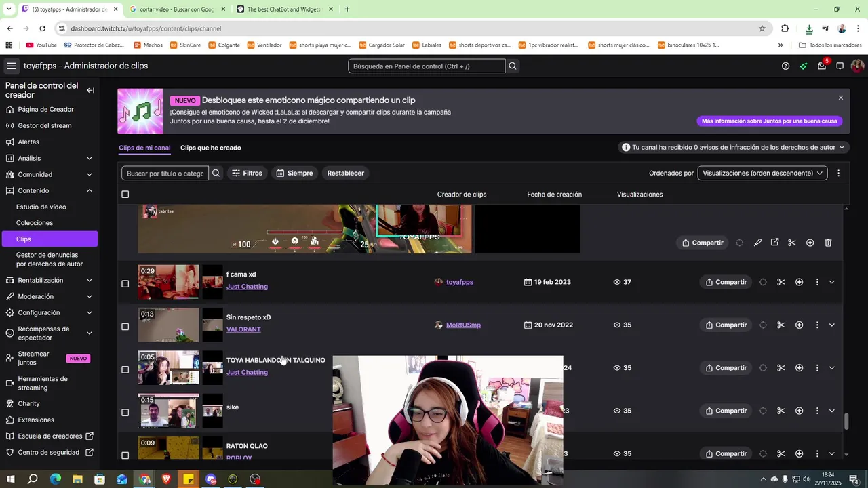868x488 pixels.
Task: Click the plus circle icon in the f cama xd row
Action: pos(799,282)
